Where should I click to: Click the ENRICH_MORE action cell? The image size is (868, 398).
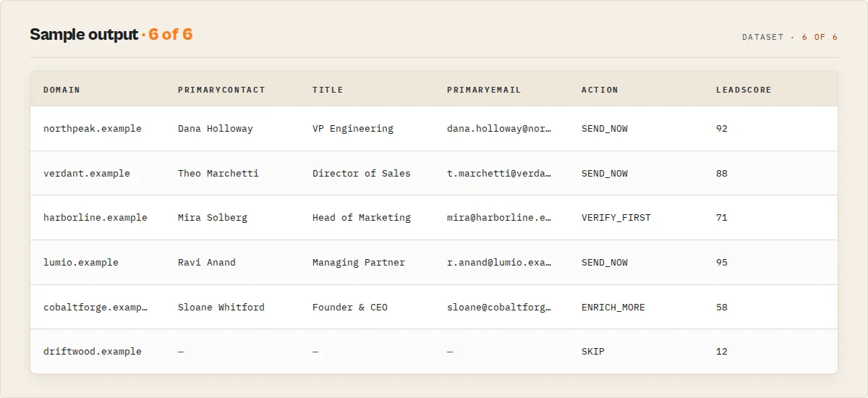613,308
